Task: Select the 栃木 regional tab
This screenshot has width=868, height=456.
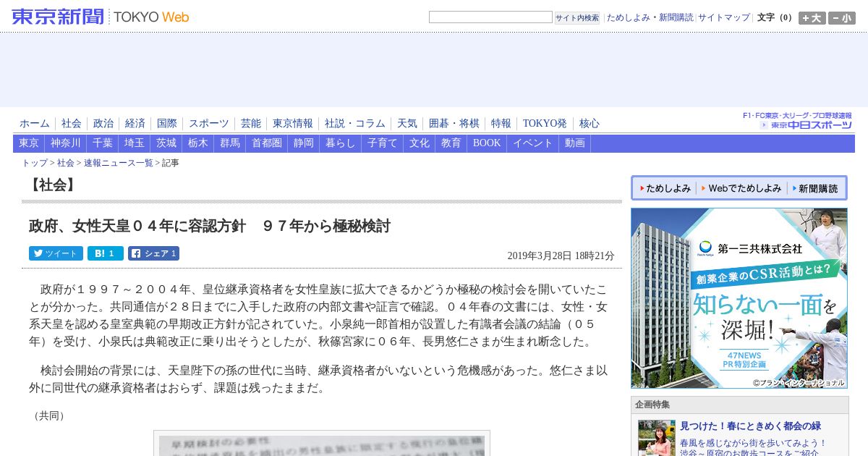Action: (198, 143)
